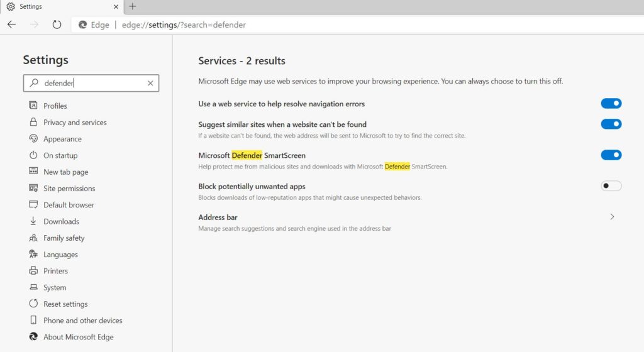Screen dimensions: 644x352
Task: Refresh the page with reload icon
Action: point(57,25)
